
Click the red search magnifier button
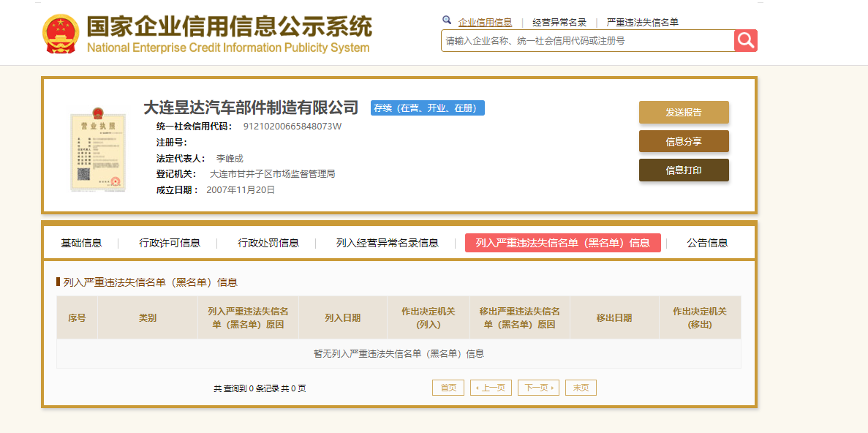746,40
